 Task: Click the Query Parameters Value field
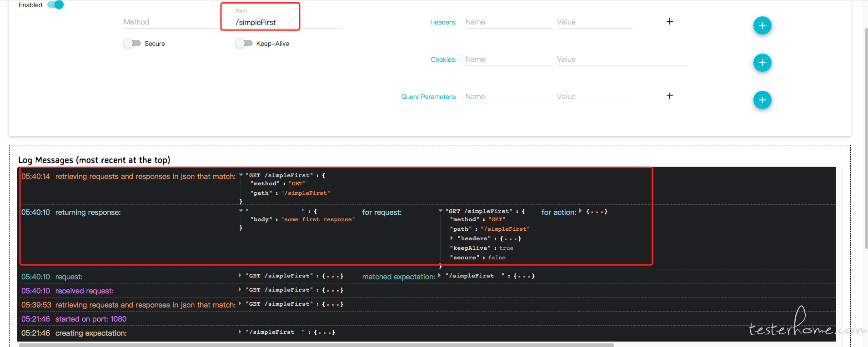click(595, 96)
